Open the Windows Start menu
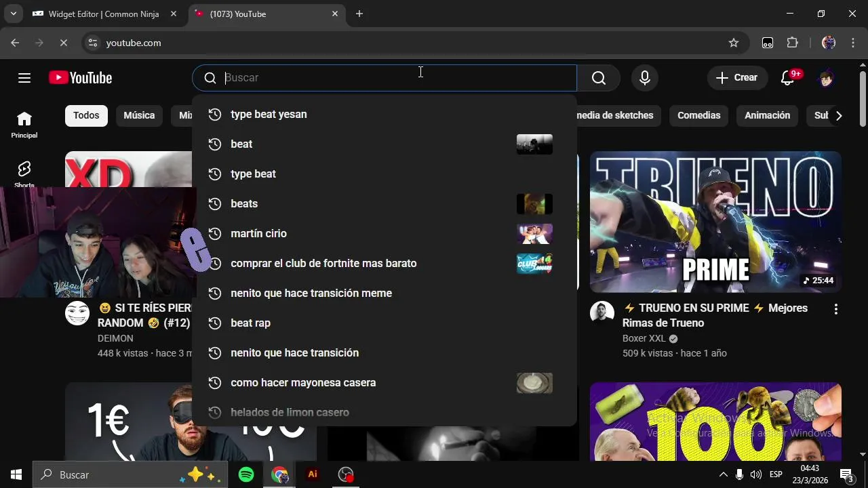The image size is (868, 488). point(16,474)
